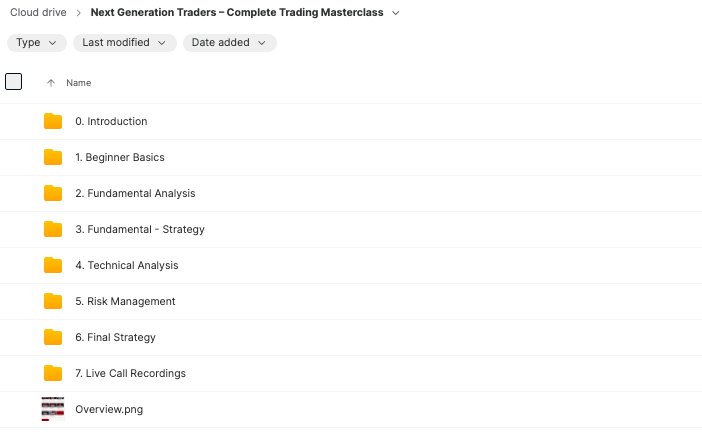Viewport: 702px width, 438px height.
Task: Click the folder icon for 1. Beginner Basics
Action: pyautogui.click(x=53, y=158)
